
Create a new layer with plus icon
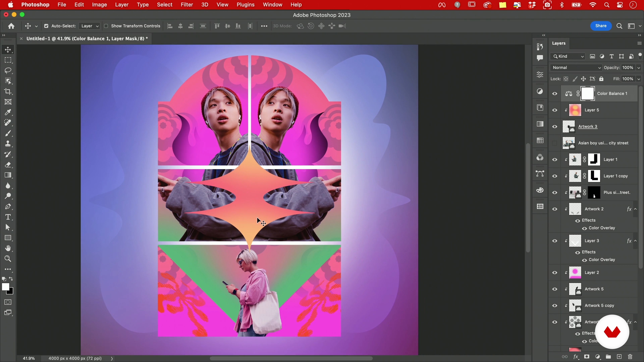click(619, 357)
